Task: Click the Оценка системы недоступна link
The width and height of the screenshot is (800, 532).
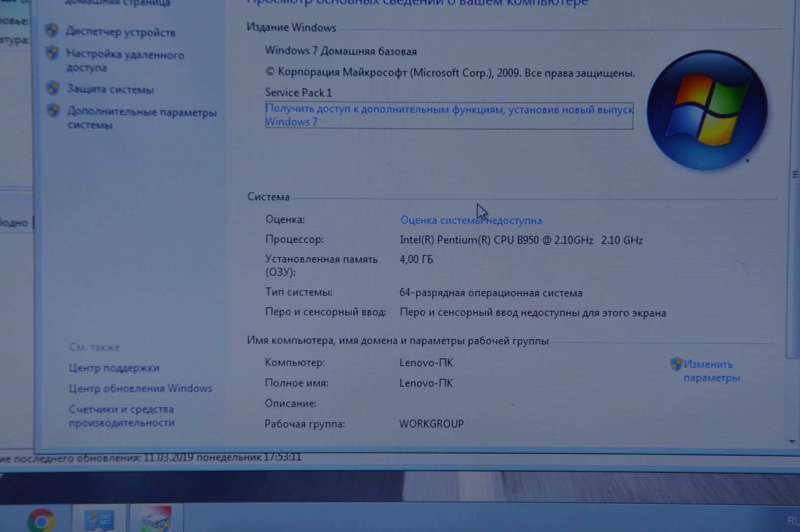Action: click(x=470, y=220)
